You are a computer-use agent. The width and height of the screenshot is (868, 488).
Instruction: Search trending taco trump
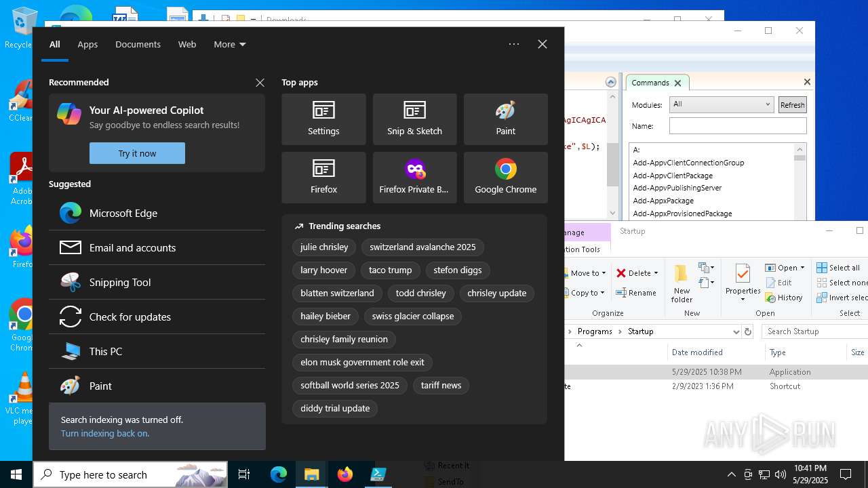(391, 270)
